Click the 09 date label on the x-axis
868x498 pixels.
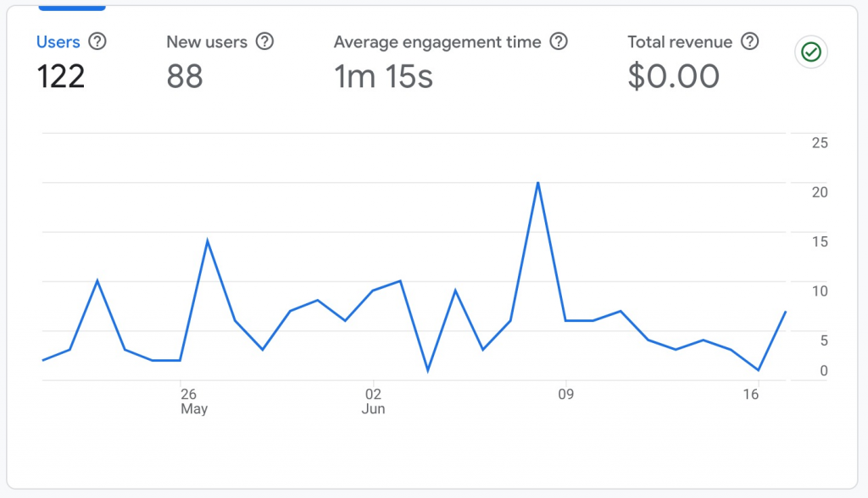tap(565, 395)
